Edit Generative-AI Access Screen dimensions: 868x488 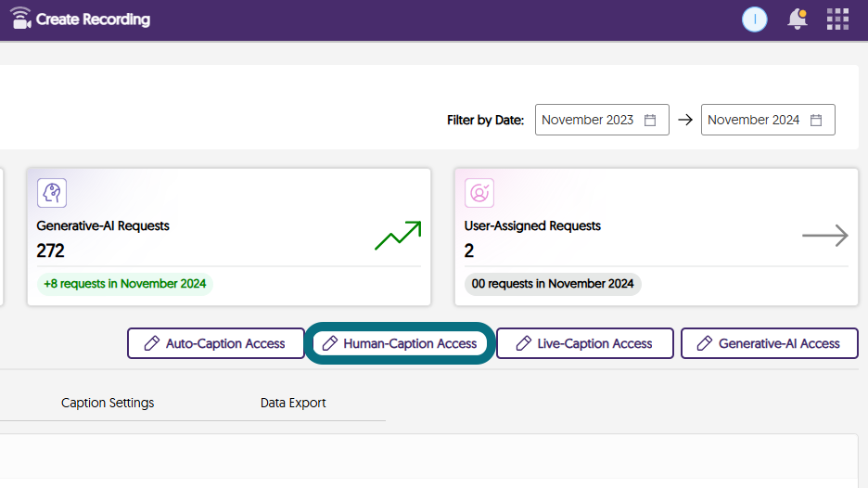(770, 343)
